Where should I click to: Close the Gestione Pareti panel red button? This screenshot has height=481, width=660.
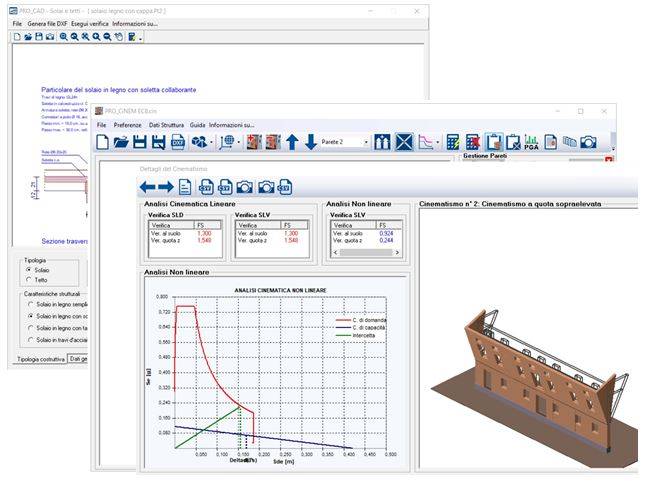tap(609, 159)
